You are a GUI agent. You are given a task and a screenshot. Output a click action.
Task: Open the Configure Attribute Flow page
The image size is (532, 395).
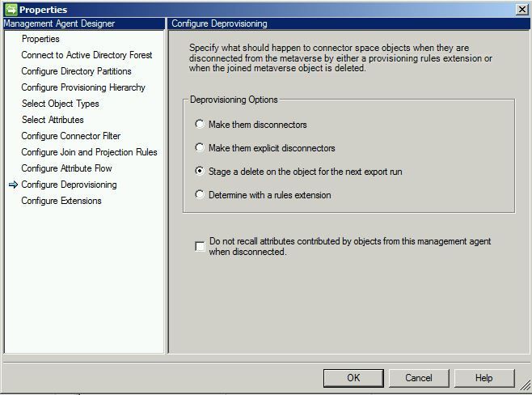point(66,168)
